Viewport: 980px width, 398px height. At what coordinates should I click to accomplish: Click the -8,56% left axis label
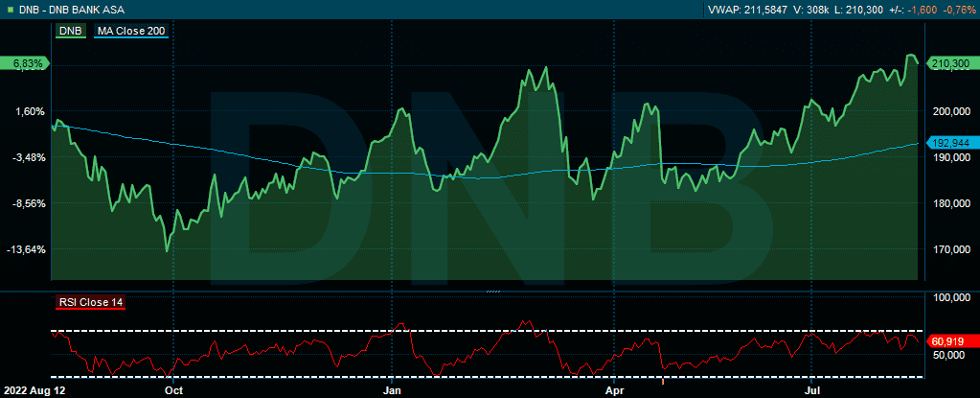(28, 203)
